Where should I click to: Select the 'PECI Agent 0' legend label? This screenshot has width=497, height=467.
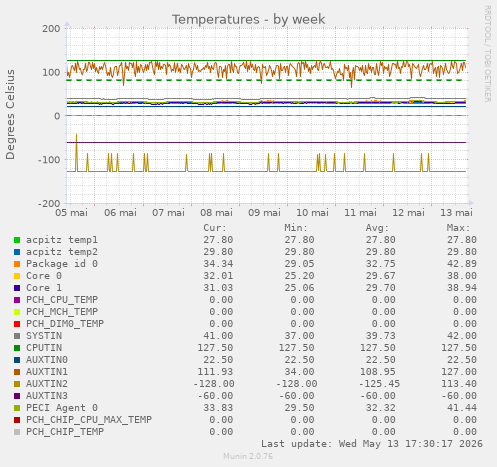coord(62,408)
